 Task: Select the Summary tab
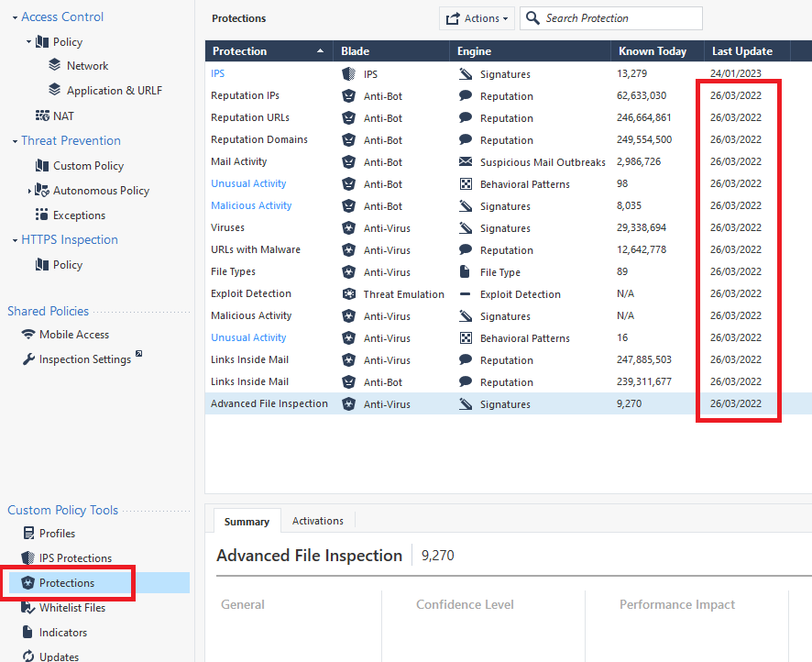pyautogui.click(x=247, y=522)
